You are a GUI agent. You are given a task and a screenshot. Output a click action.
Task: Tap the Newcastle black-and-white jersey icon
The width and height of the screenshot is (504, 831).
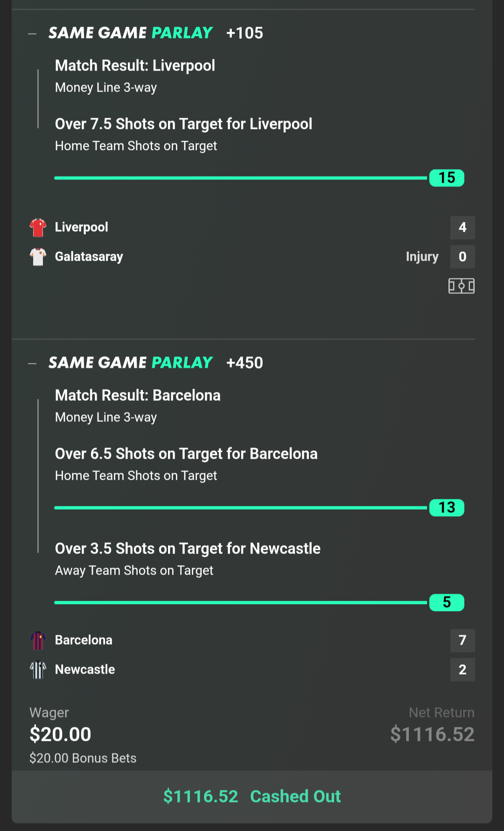(x=38, y=669)
